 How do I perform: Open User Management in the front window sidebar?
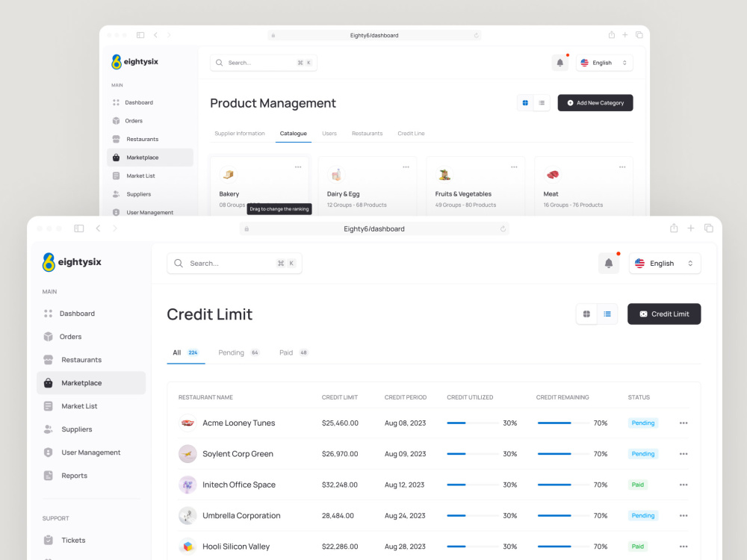point(91,452)
